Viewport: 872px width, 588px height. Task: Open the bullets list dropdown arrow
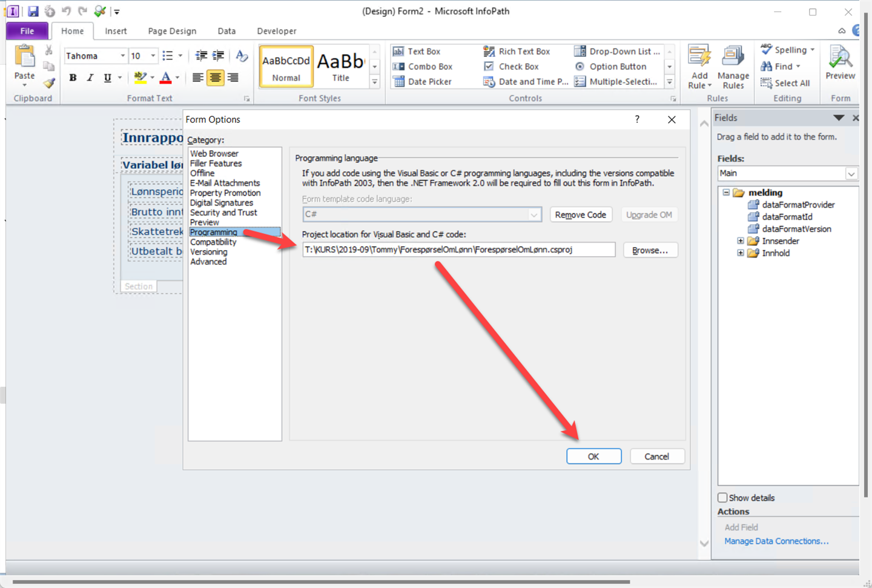point(180,56)
